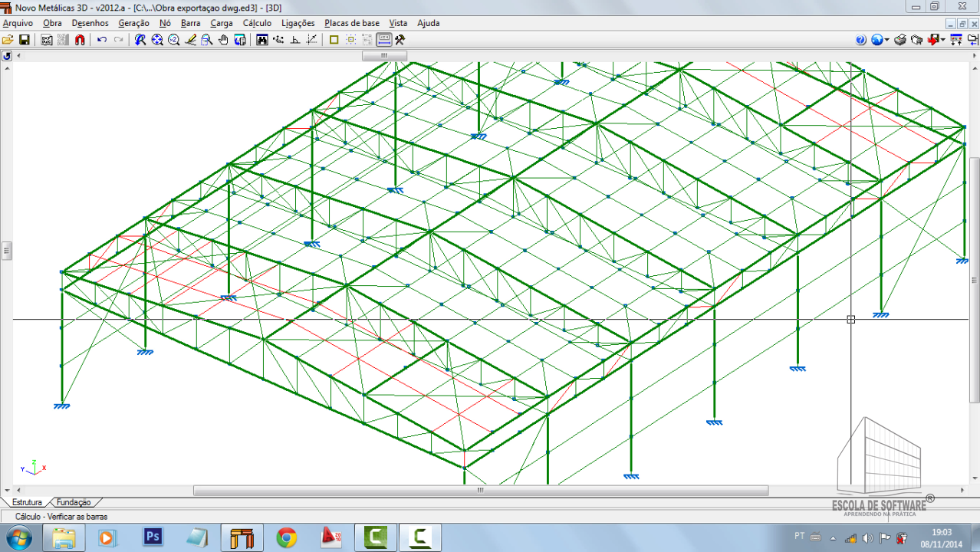The height and width of the screenshot is (552, 980).
Task: Click the printer icon in the toolbar
Action: pyautogui.click(x=900, y=40)
